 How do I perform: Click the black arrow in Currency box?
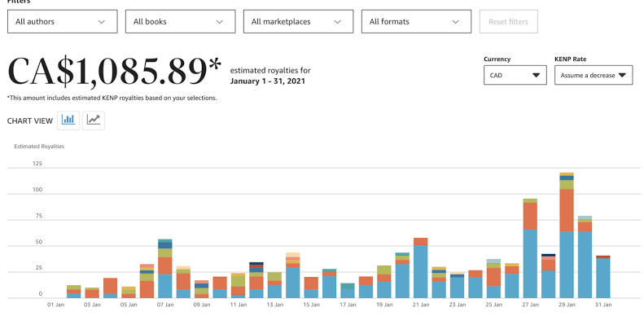pos(536,75)
